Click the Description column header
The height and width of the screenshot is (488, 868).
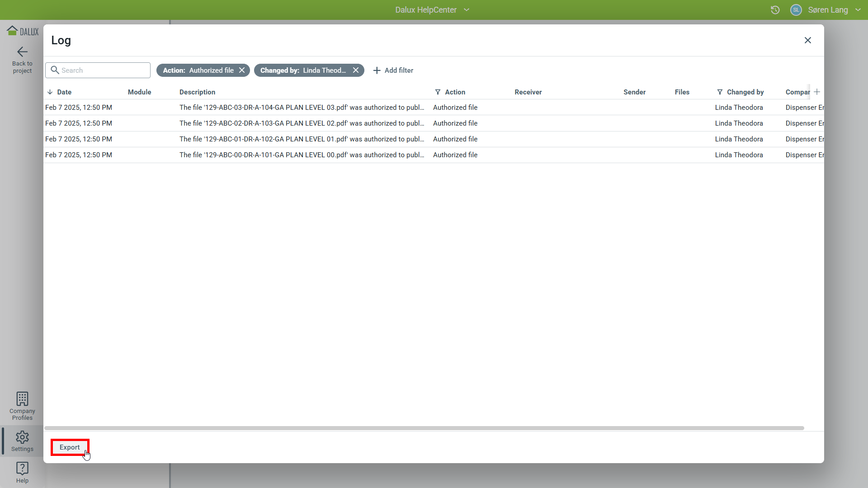tap(197, 92)
